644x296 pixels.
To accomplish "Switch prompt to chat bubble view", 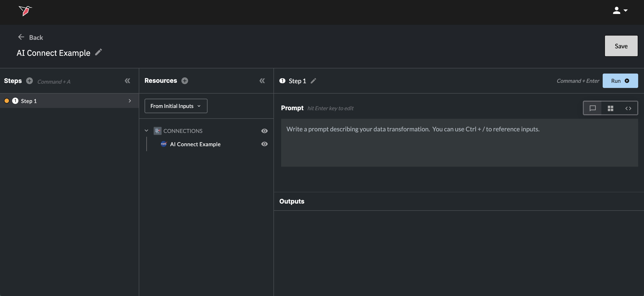I will point(593,108).
